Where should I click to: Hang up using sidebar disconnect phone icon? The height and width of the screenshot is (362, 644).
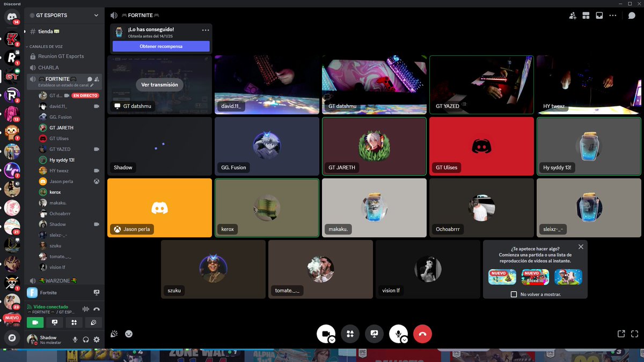click(97, 309)
